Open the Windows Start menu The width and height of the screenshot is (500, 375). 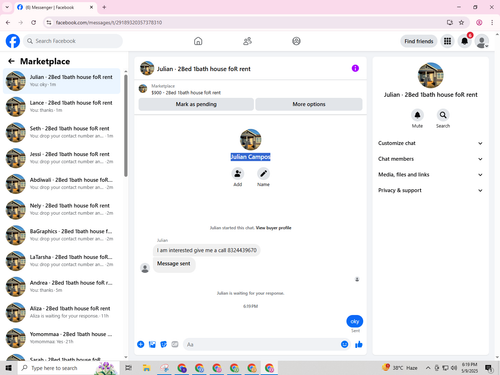(9, 368)
